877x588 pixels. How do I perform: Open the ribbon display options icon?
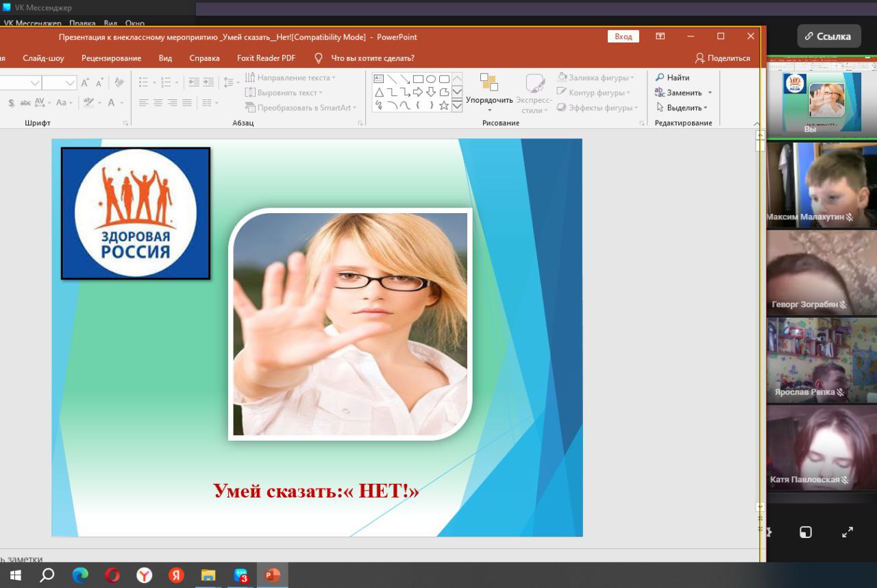coord(660,36)
